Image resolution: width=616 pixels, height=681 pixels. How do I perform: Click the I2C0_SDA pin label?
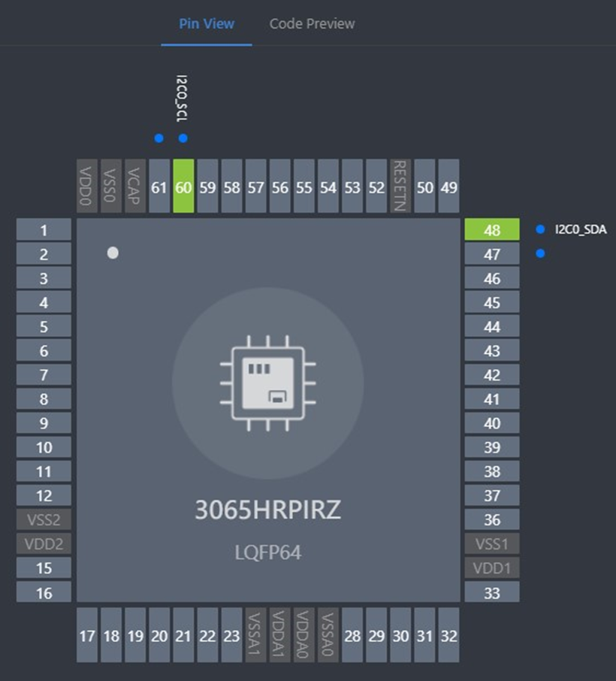pyautogui.click(x=580, y=230)
